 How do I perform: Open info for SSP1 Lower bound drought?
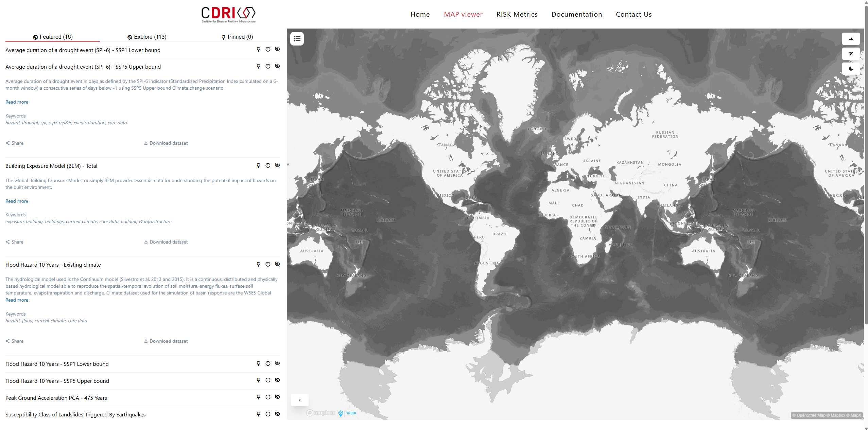[268, 50]
